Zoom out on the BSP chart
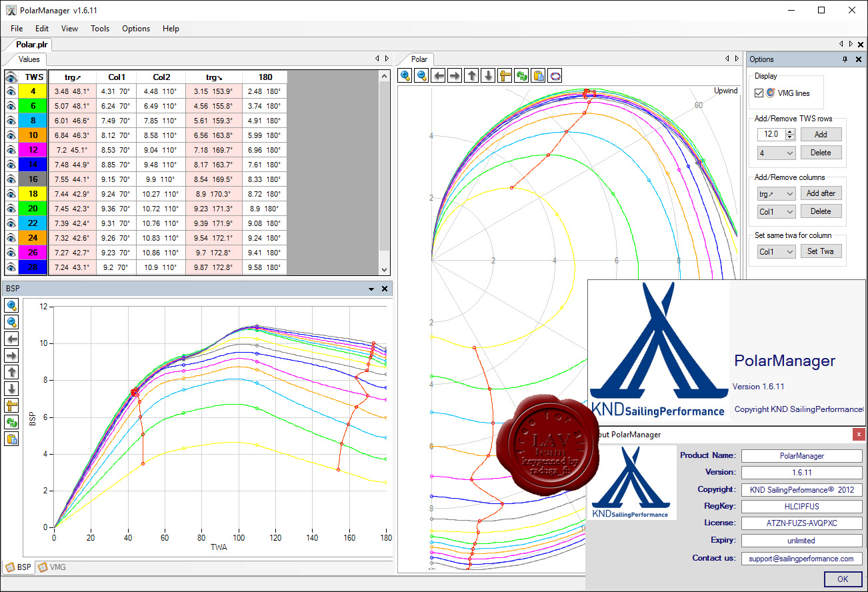This screenshot has height=592, width=868. [11, 322]
